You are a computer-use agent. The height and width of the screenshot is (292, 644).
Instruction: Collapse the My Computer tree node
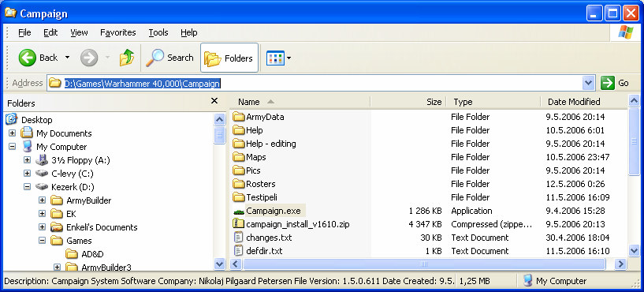point(12,147)
